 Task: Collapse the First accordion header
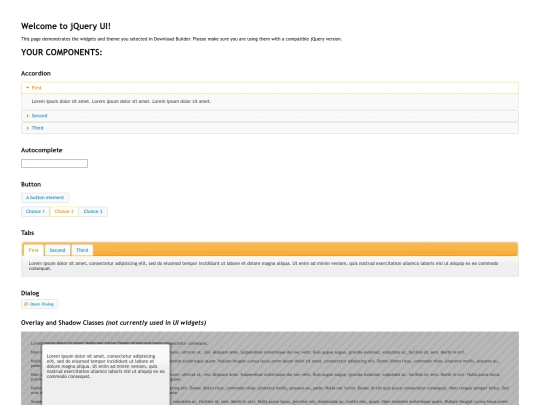pos(270,88)
